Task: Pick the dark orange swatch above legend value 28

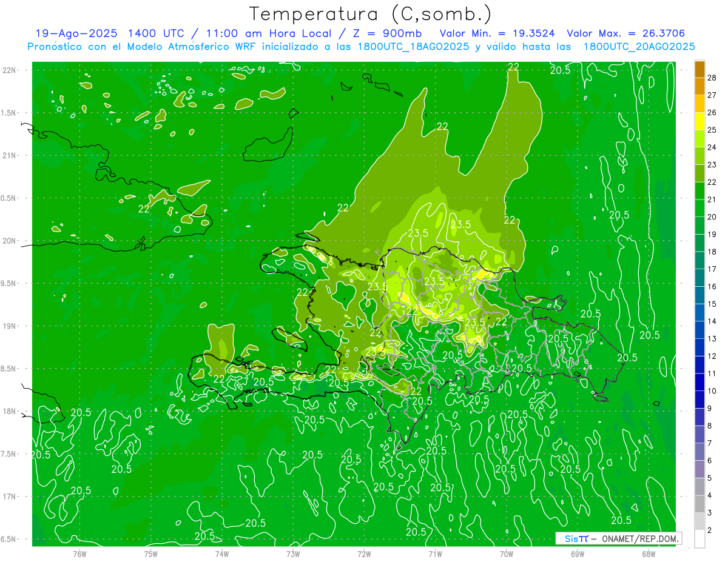Action: tap(699, 69)
